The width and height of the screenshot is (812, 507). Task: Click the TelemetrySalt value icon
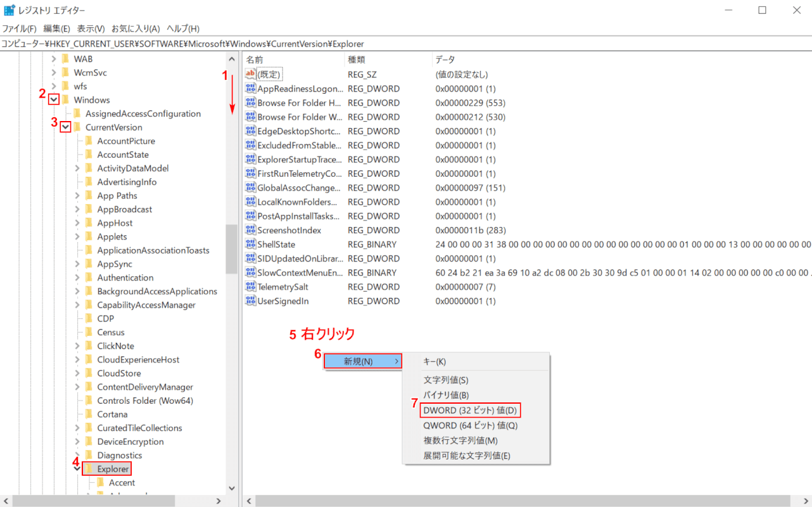(250, 287)
